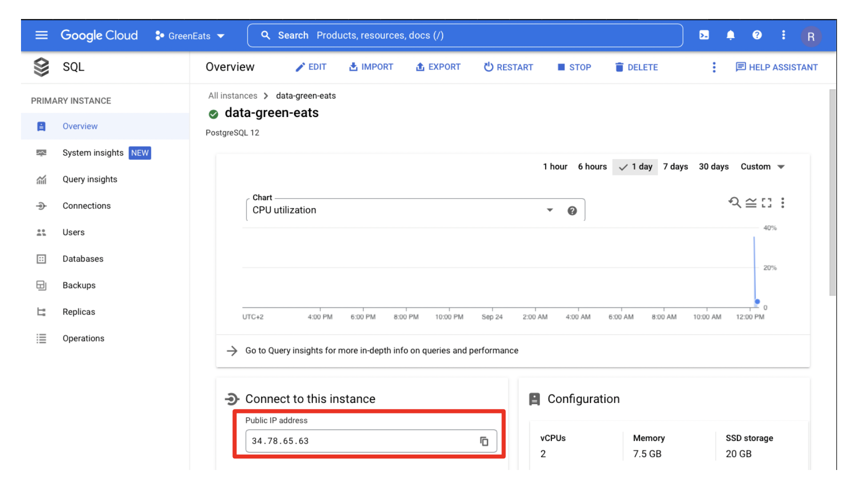Select the 1 day time range

point(635,166)
